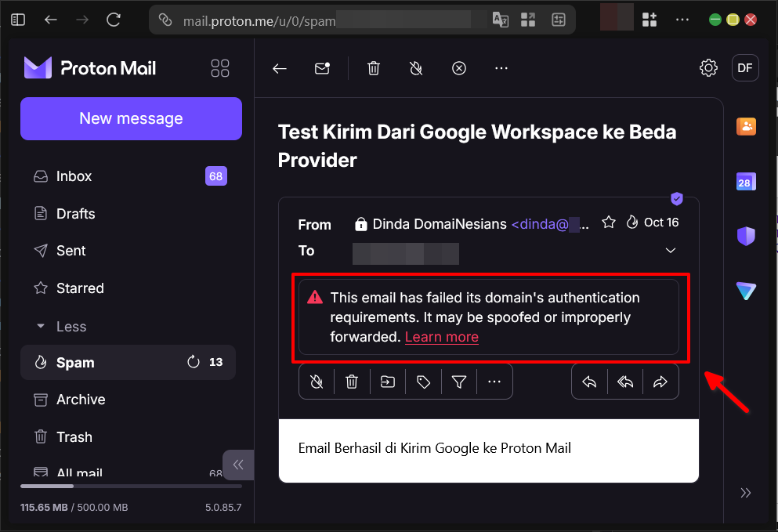Open Proton Calendar from the right sidebar
Viewport: 778px width, 532px height.
click(745, 181)
